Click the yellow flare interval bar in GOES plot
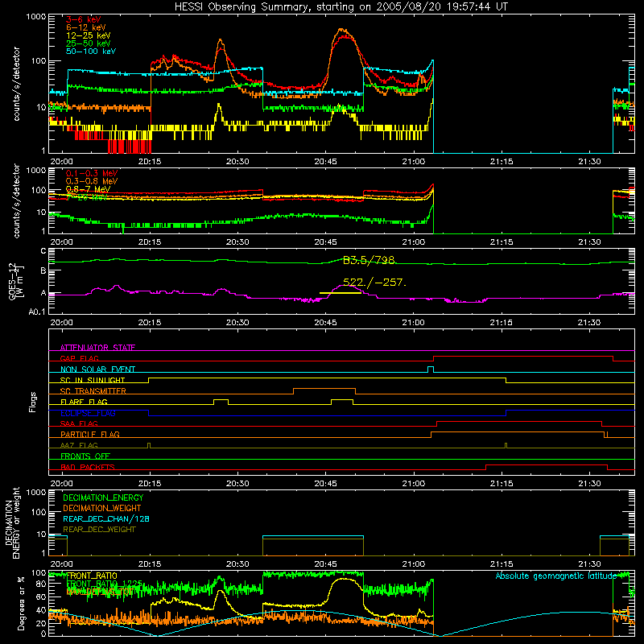Image resolution: width=644 pixels, height=644 pixels. tap(341, 293)
